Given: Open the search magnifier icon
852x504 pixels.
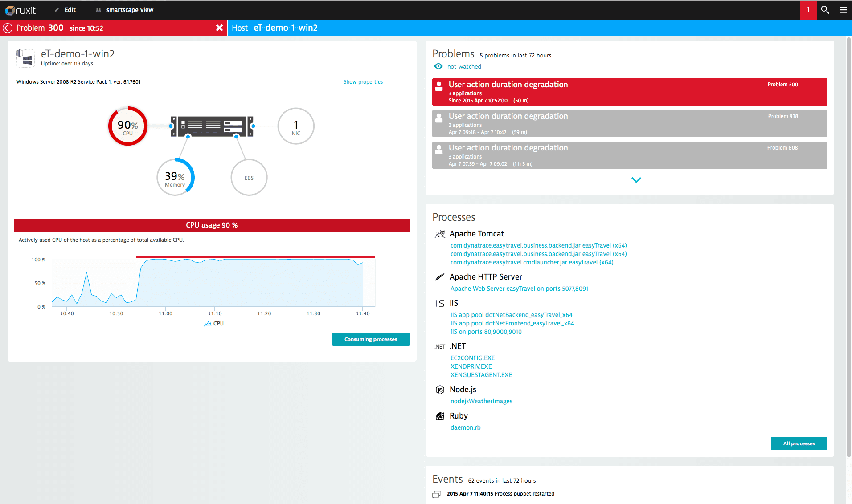Looking at the screenshot, I should click(x=825, y=10).
